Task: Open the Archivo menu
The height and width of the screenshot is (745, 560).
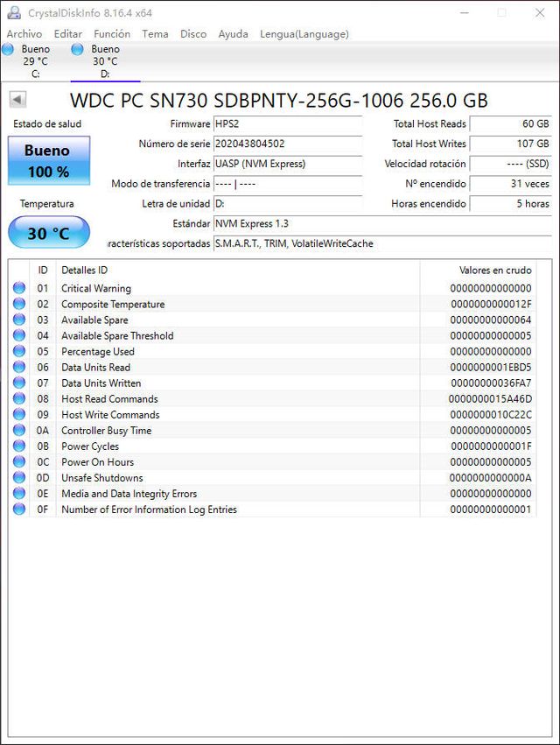Action: (x=24, y=34)
